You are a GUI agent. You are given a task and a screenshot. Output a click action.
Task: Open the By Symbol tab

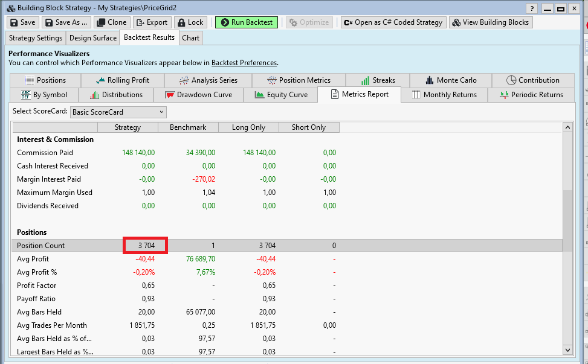tap(44, 95)
